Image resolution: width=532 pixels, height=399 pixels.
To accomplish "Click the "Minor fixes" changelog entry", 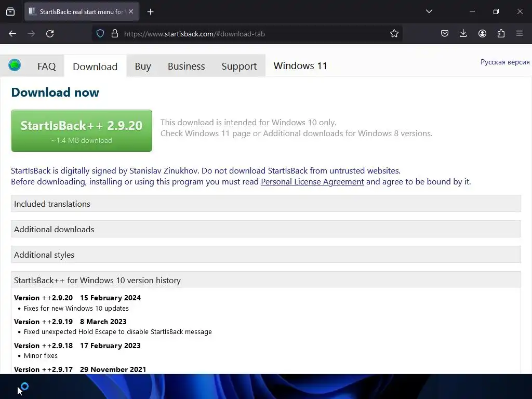I will [x=41, y=355].
